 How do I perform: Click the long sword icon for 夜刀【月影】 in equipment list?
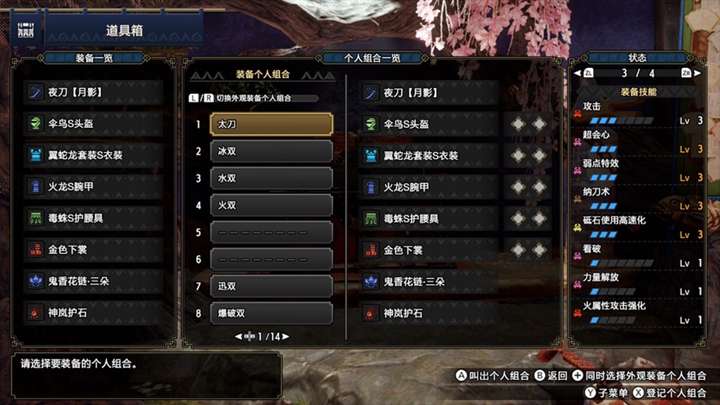point(36,92)
